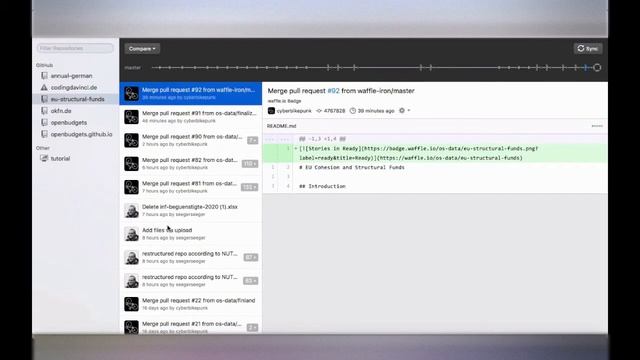Click avatar of Merge pull request #21 commit

tap(131, 327)
